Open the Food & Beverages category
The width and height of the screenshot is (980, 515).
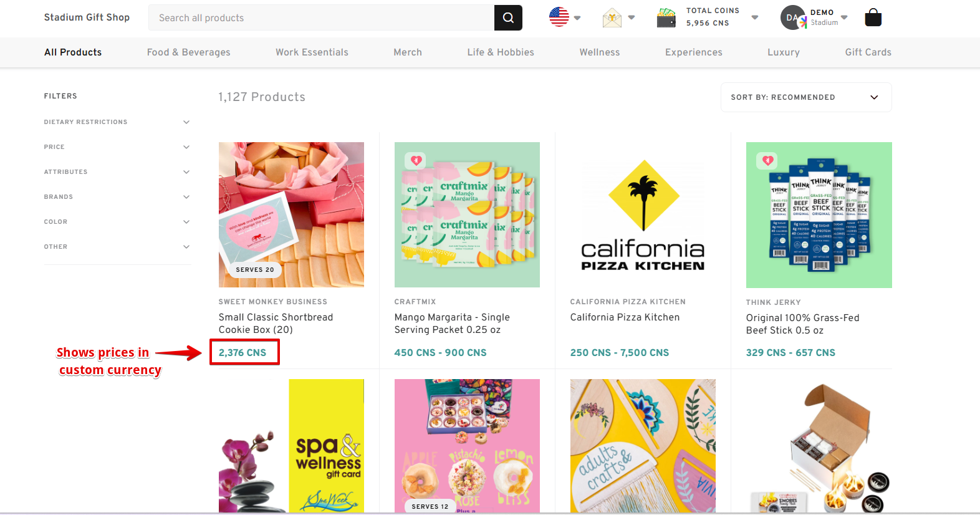[x=188, y=52]
